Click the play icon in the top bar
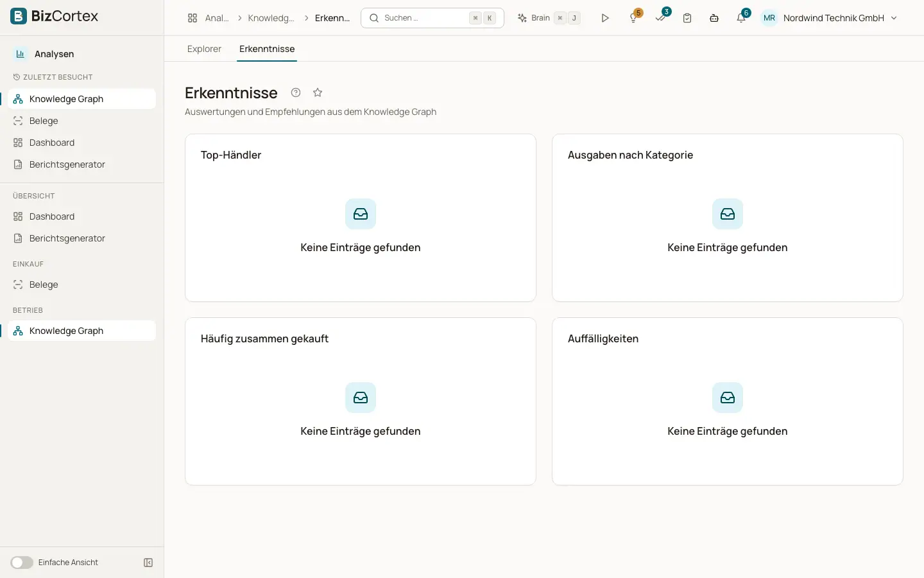The height and width of the screenshot is (578, 924). click(x=605, y=18)
